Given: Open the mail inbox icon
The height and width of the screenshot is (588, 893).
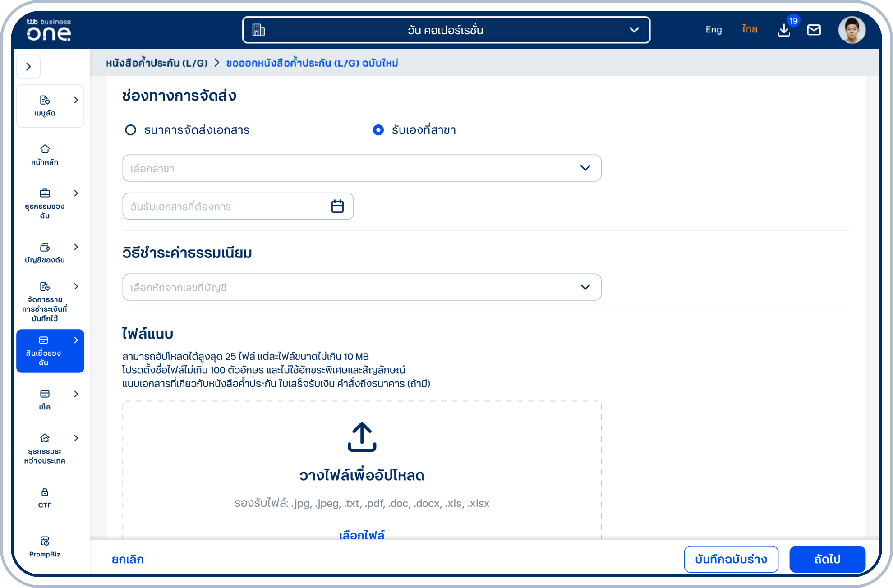Looking at the screenshot, I should tap(814, 30).
